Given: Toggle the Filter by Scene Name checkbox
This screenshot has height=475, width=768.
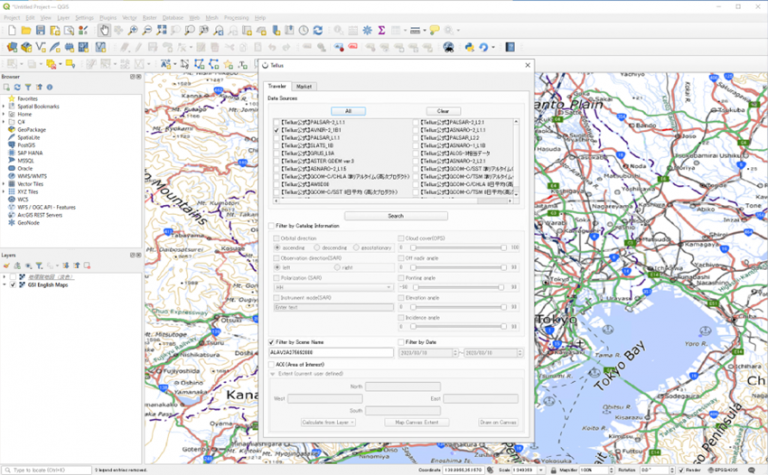Looking at the screenshot, I should (x=271, y=342).
